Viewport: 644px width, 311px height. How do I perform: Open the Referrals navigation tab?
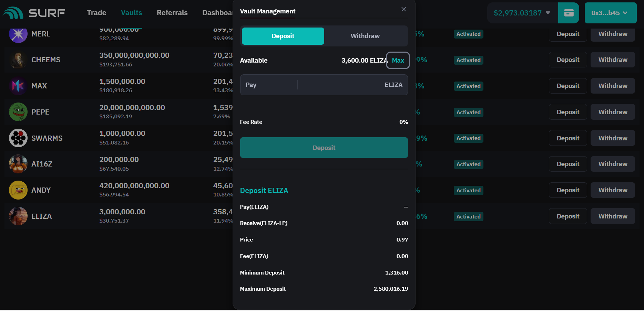point(172,13)
